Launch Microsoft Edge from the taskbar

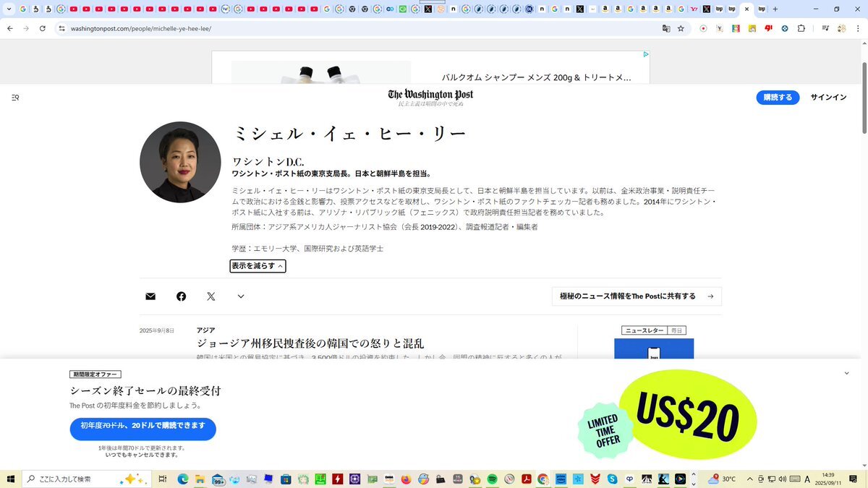coord(183,479)
